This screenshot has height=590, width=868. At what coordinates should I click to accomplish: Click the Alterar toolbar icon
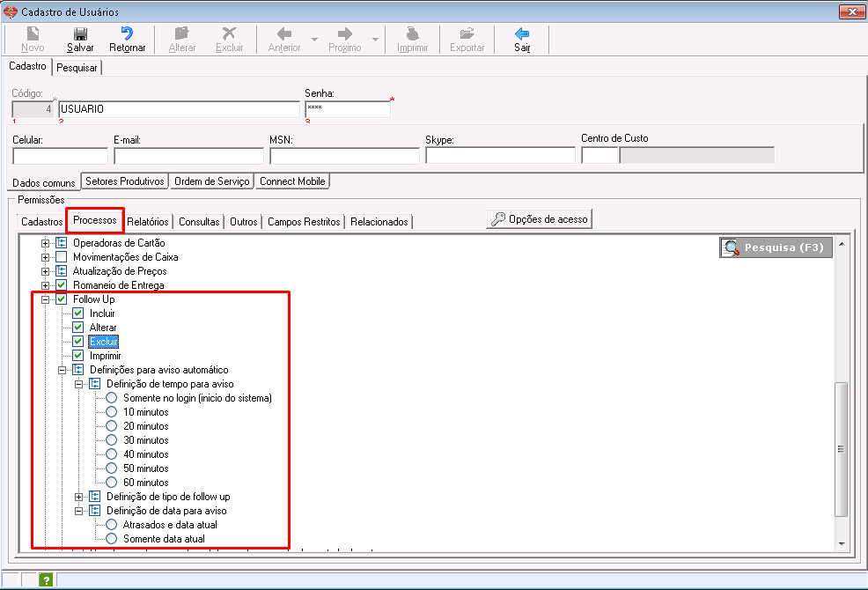tap(181, 33)
